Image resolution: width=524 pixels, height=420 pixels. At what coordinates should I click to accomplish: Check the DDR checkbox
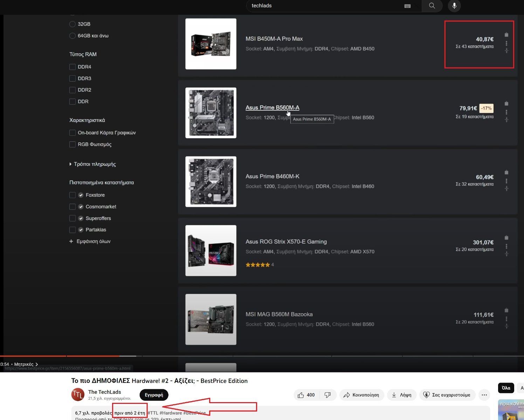73,101
